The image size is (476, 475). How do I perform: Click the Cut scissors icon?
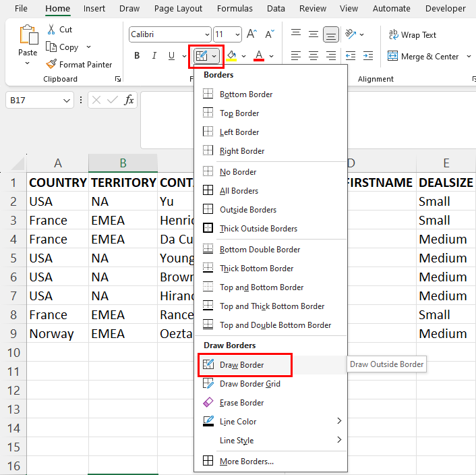click(51, 30)
